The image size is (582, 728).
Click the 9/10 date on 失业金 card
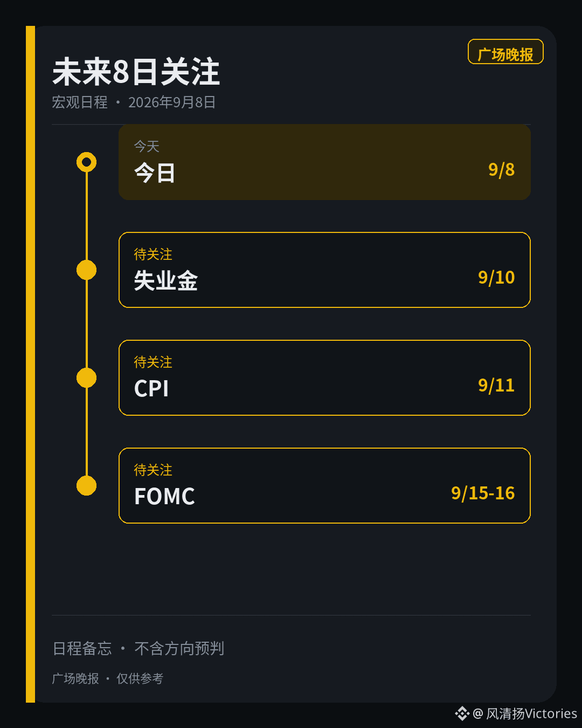pyautogui.click(x=496, y=278)
